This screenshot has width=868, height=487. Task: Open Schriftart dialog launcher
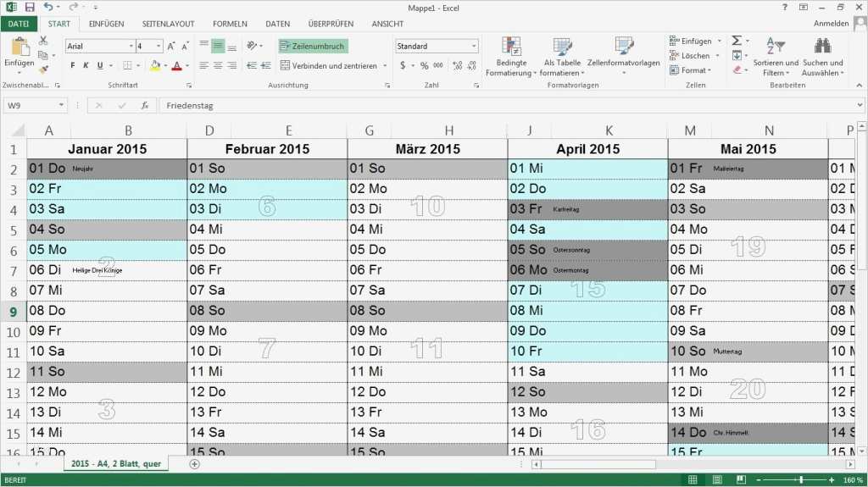[189, 86]
